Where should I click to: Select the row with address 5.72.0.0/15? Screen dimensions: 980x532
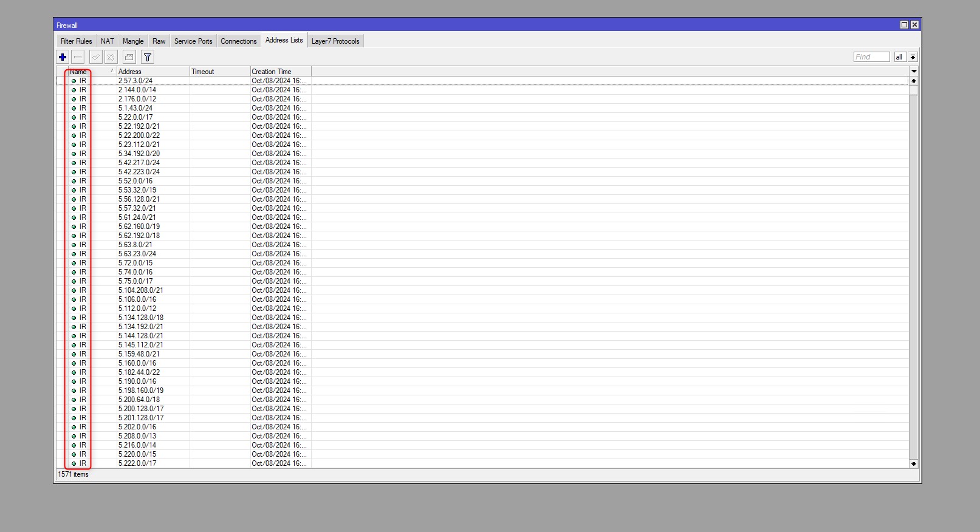483,263
